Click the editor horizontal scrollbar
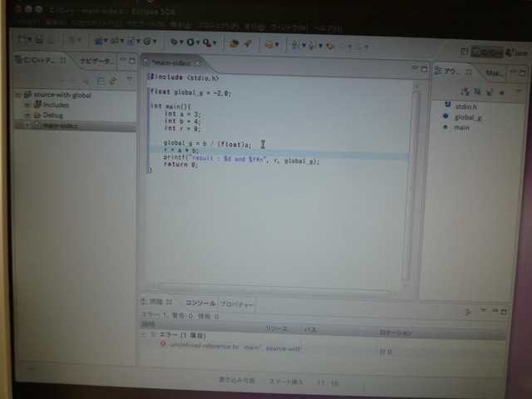Viewport: 532px width, 399px height. click(274, 289)
